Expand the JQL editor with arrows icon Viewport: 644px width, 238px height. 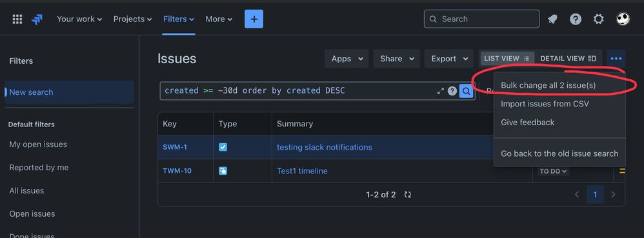point(440,91)
